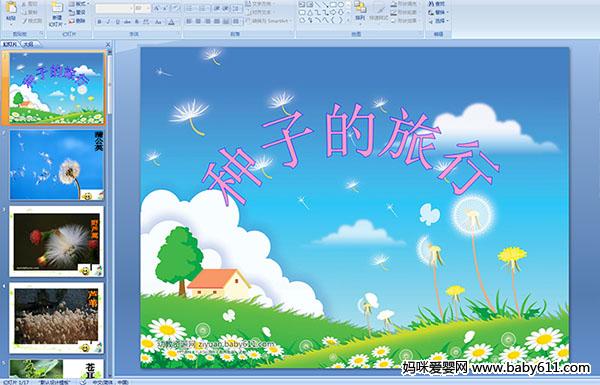Switch to the Outline tab in the slide pane

click(28, 44)
